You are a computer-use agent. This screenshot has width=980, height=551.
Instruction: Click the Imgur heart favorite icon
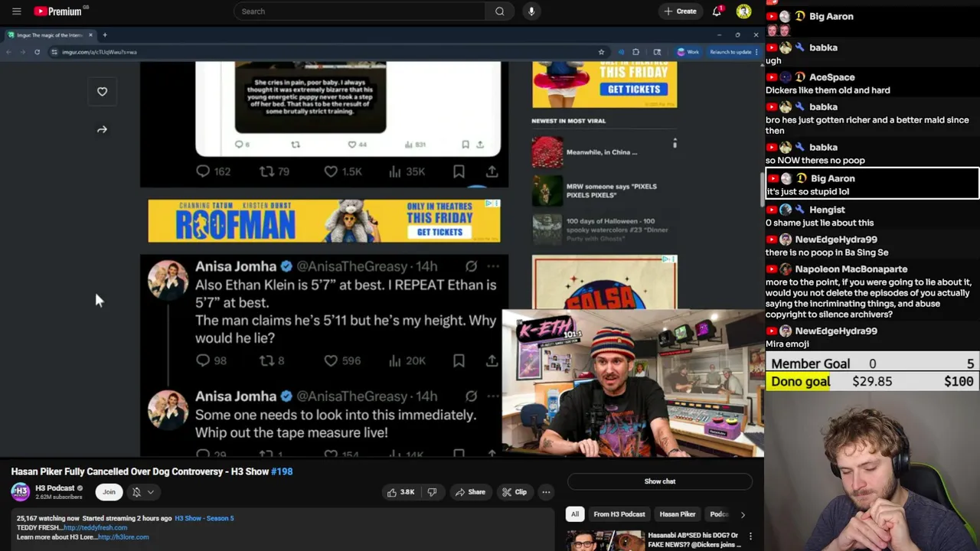[x=102, y=92]
